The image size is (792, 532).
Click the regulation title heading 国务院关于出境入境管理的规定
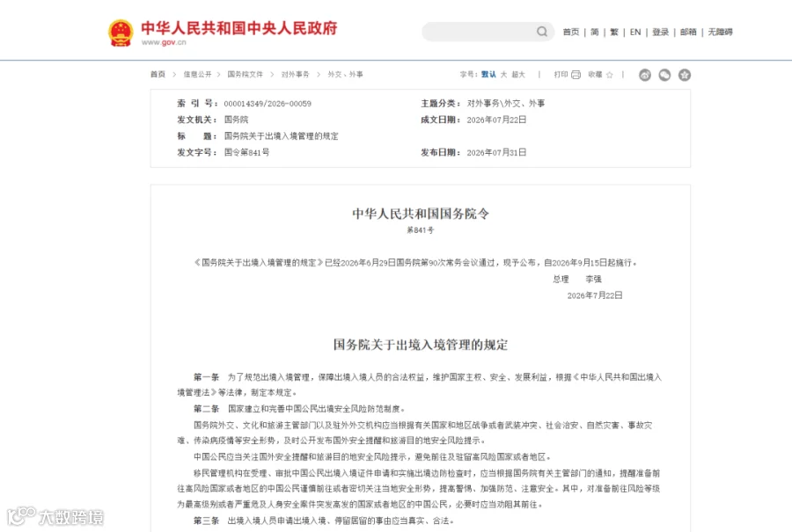(x=421, y=345)
